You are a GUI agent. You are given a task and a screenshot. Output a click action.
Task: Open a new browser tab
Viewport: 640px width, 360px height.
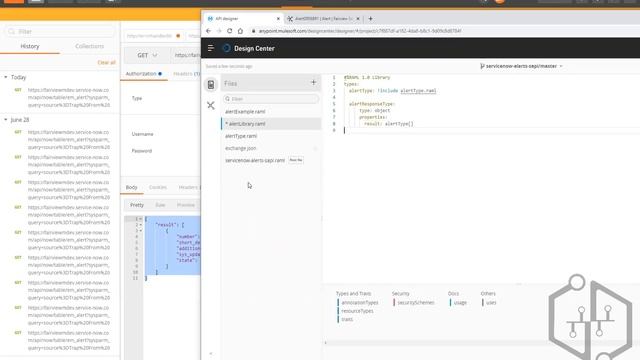371,19
